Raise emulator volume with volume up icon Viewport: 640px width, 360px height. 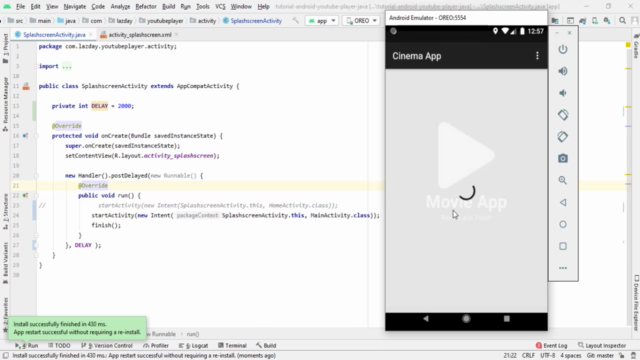tap(563, 71)
